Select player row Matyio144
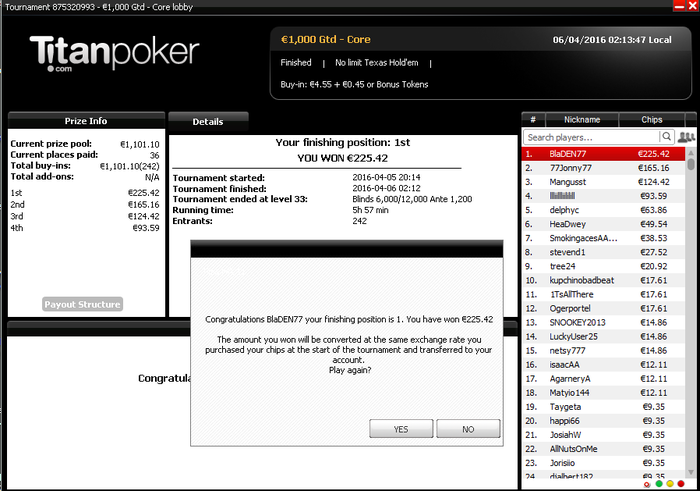700x491 pixels. pyautogui.click(x=603, y=393)
